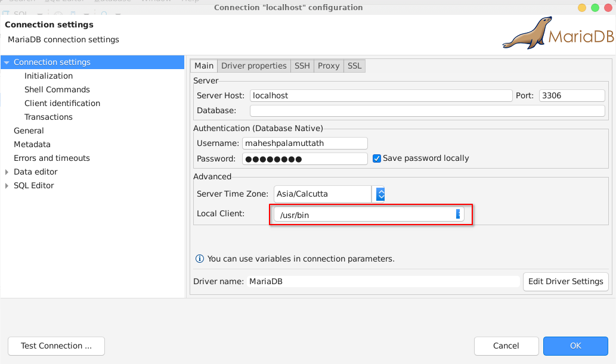The image size is (616, 364).
Task: Select Transactions in the tree
Action: click(48, 117)
